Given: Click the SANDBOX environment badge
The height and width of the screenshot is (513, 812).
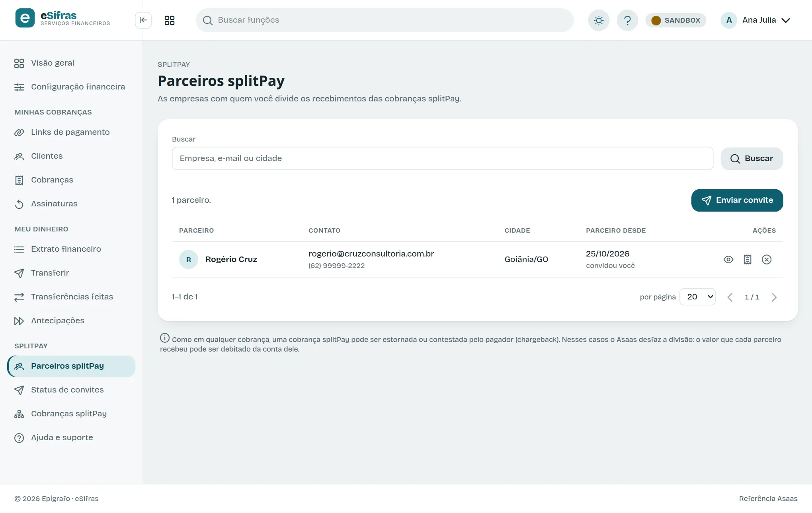Looking at the screenshot, I should click(676, 20).
